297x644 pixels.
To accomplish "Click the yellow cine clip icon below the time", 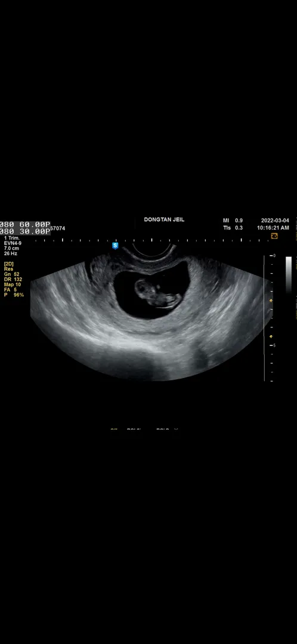I will click(274, 236).
